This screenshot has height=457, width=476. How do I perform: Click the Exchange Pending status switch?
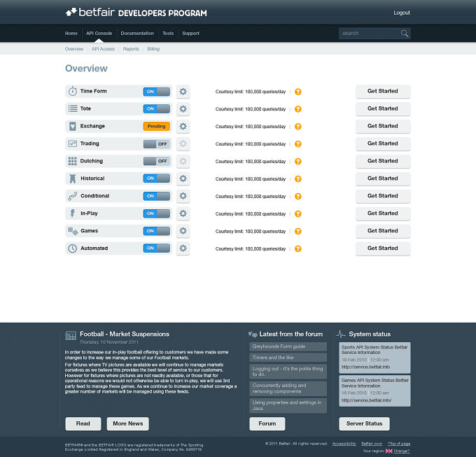pos(156,126)
